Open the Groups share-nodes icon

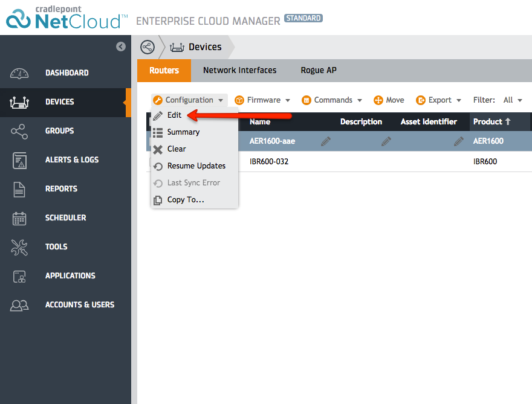(19, 132)
